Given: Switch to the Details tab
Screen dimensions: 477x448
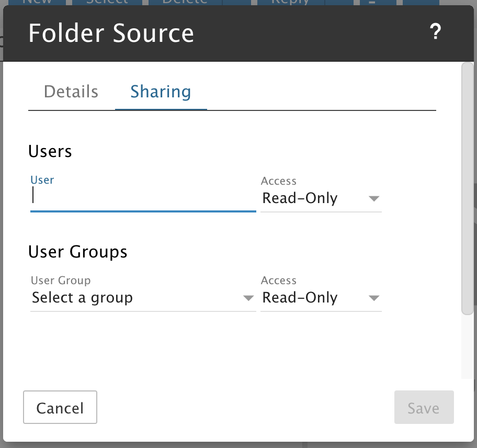Looking at the screenshot, I should click(71, 92).
